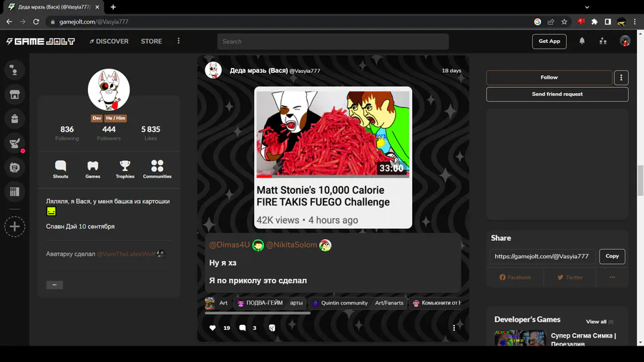Open the sidebar icon below quests

[14, 167]
